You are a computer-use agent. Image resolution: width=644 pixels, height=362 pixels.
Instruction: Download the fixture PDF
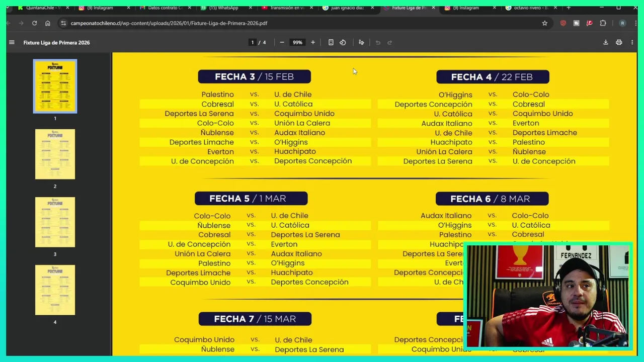606,42
